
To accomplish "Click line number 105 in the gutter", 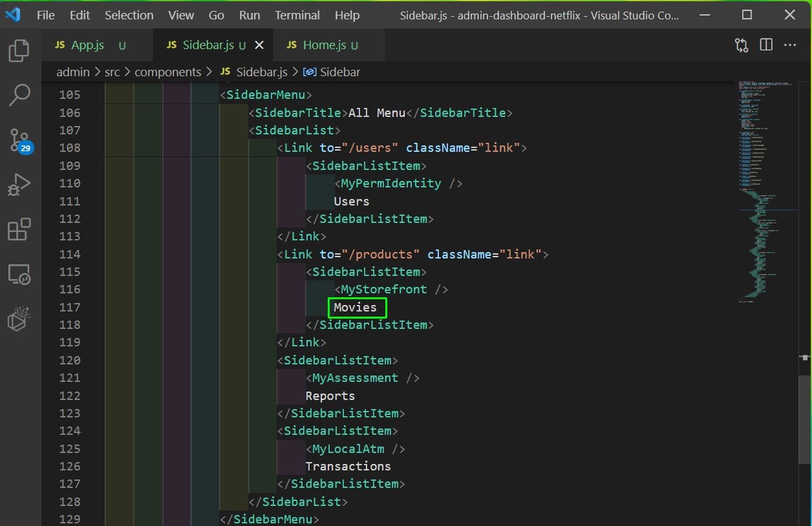I will tap(70, 95).
